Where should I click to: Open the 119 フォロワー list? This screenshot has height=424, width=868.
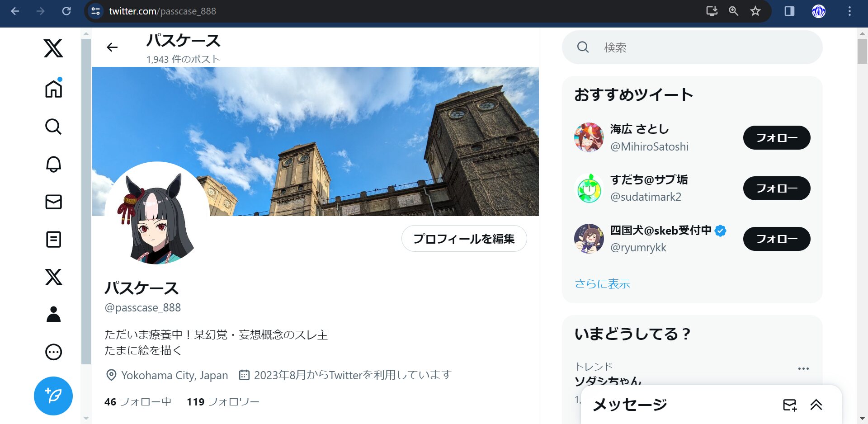tap(223, 402)
